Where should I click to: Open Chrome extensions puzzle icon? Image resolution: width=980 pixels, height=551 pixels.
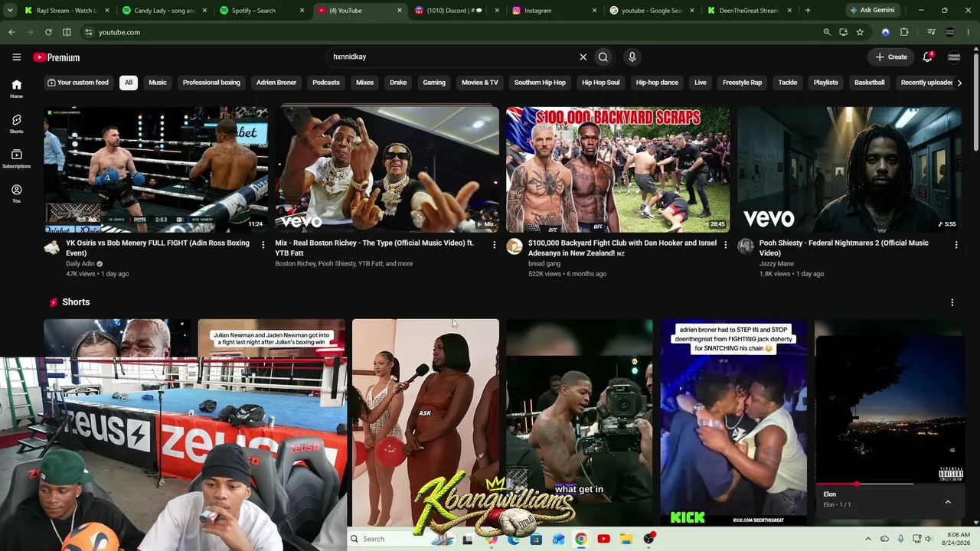[904, 32]
